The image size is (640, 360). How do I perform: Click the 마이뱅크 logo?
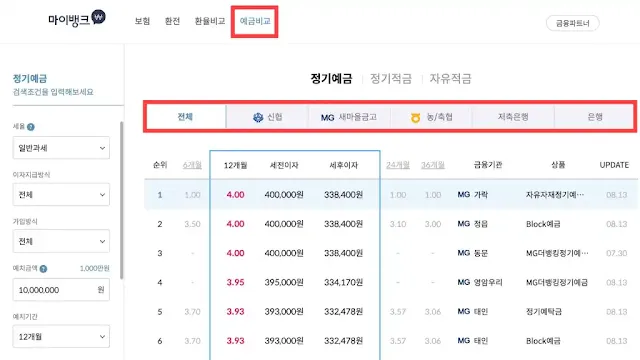pyautogui.click(x=77, y=18)
